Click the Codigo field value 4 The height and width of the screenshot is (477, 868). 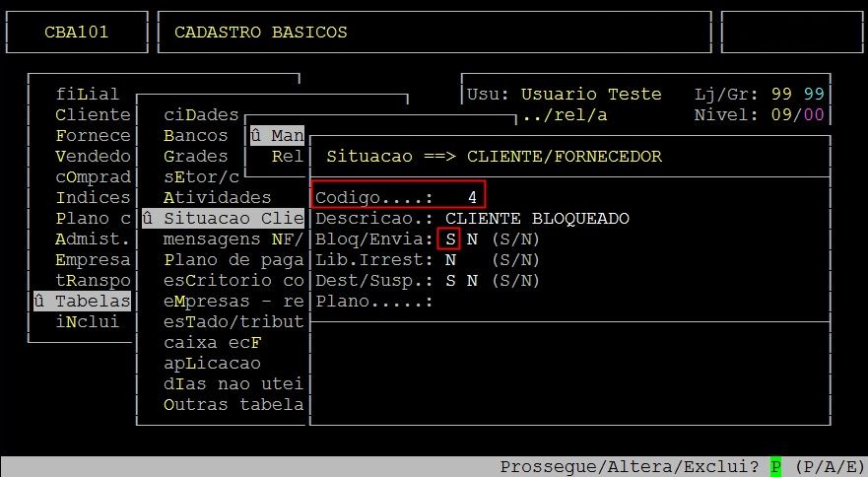point(472,198)
